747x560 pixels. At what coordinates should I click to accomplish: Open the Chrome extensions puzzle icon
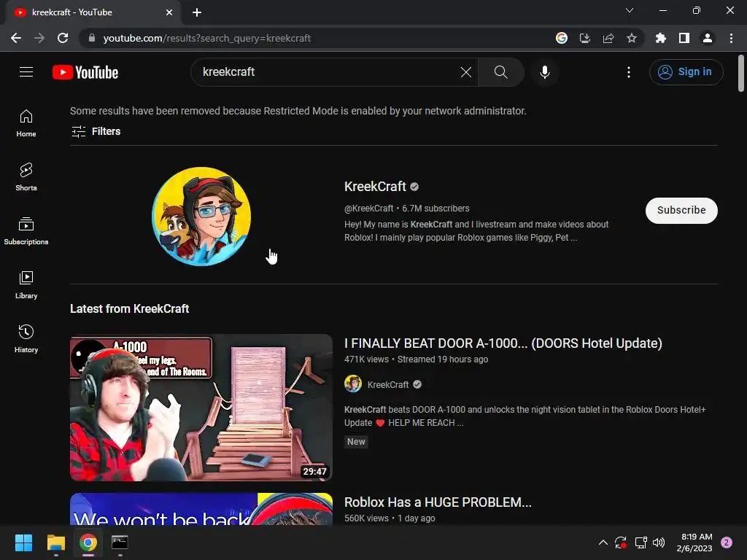pos(661,38)
